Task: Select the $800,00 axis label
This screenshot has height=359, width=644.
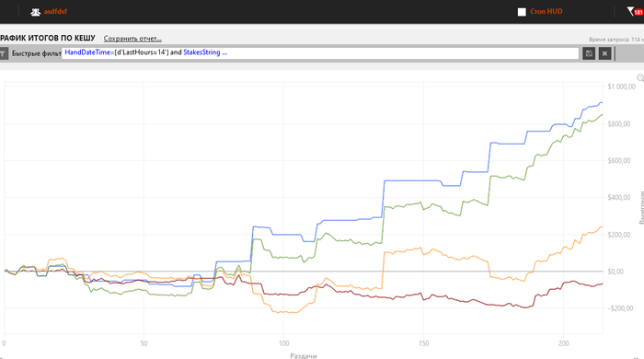Action: point(619,123)
